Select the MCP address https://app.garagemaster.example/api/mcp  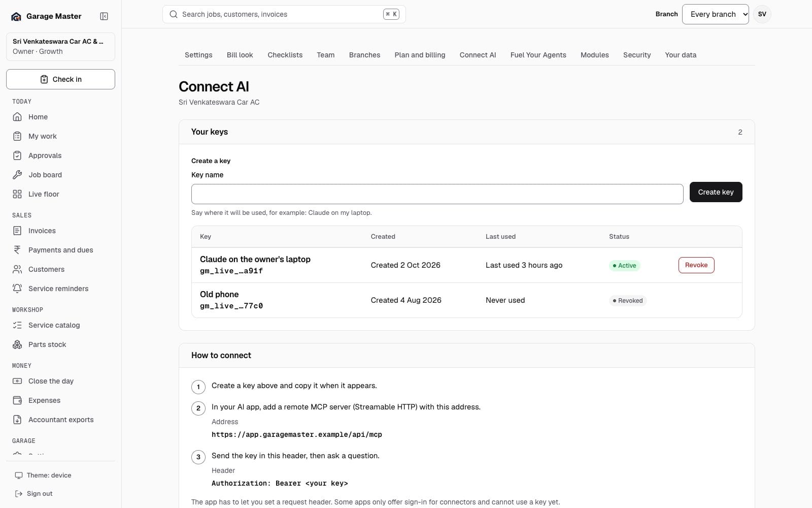[296, 435]
